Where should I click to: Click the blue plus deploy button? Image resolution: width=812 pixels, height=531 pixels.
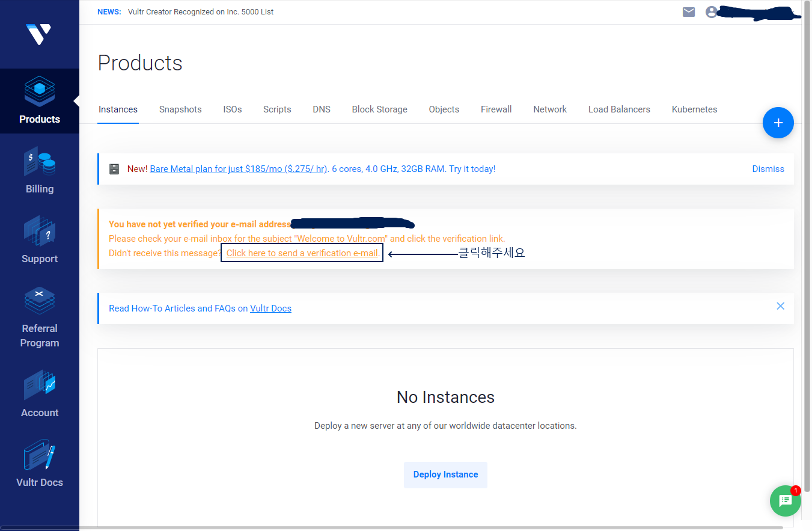pos(778,123)
